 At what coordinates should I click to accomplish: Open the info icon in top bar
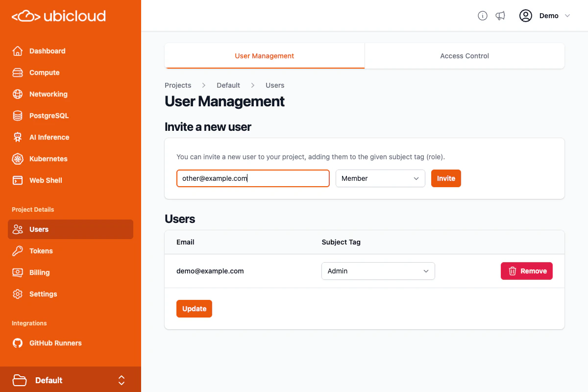(x=482, y=15)
